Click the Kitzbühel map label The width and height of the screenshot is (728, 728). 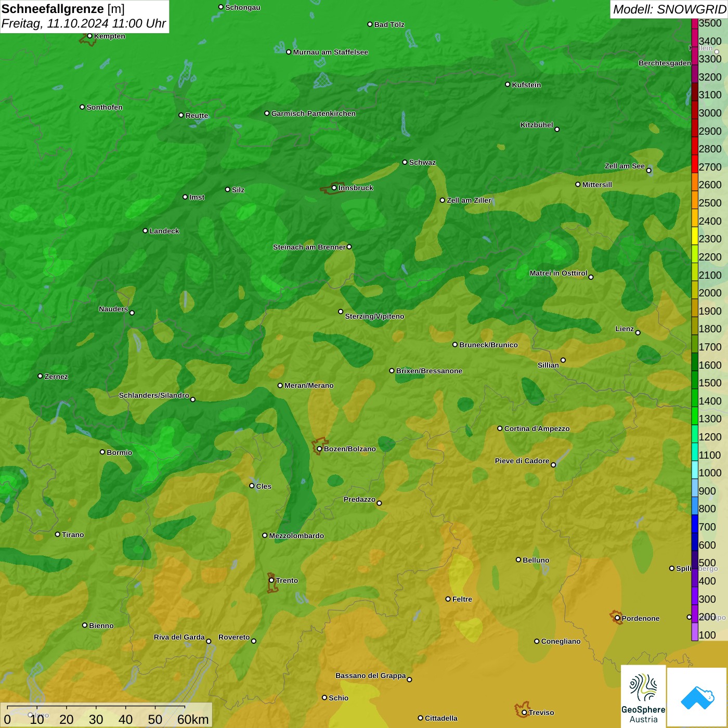pos(537,125)
